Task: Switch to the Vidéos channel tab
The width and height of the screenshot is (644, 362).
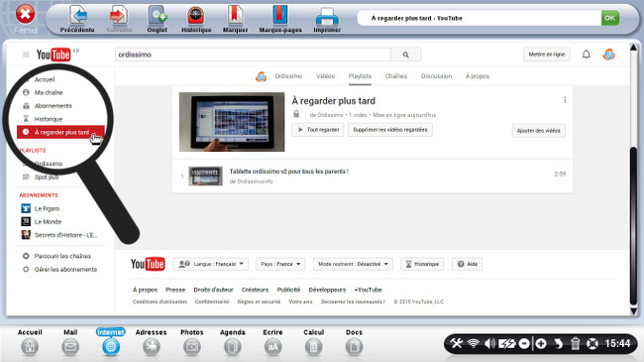Action: [325, 76]
